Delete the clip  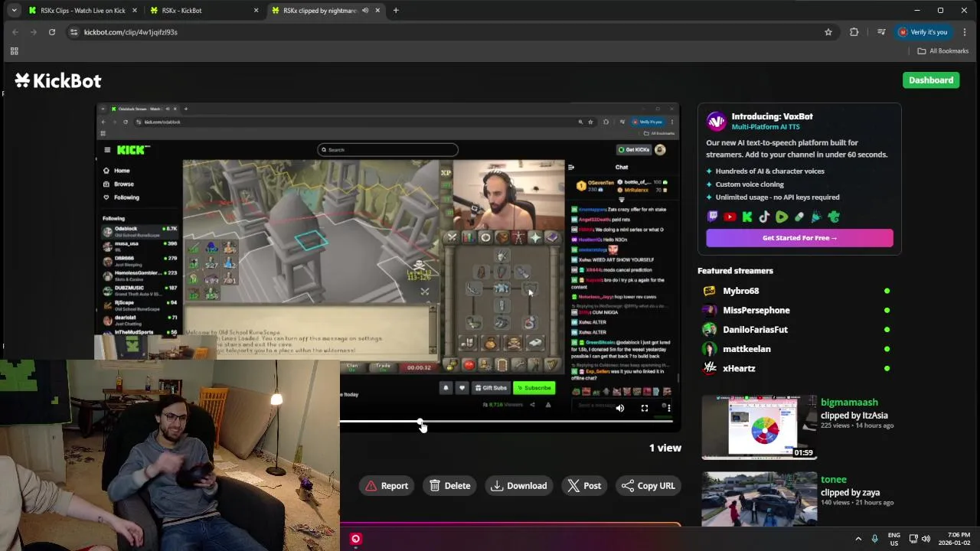point(449,485)
